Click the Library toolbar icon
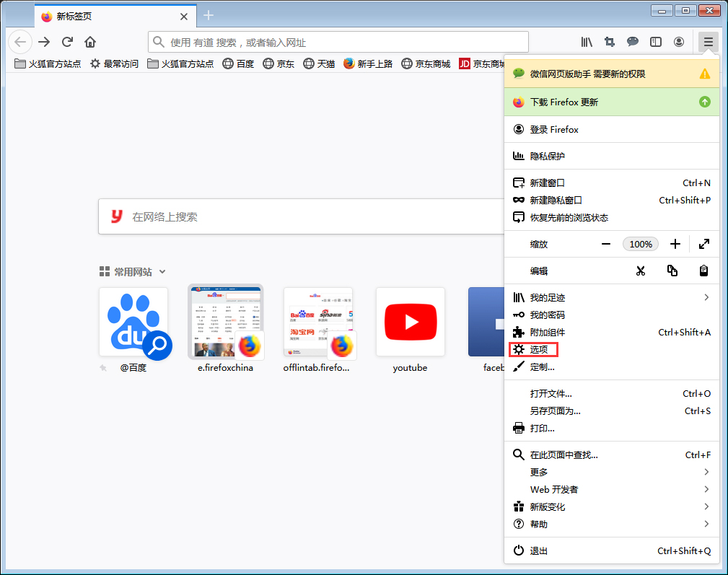Viewport: 728px width, 575px height. tap(587, 42)
